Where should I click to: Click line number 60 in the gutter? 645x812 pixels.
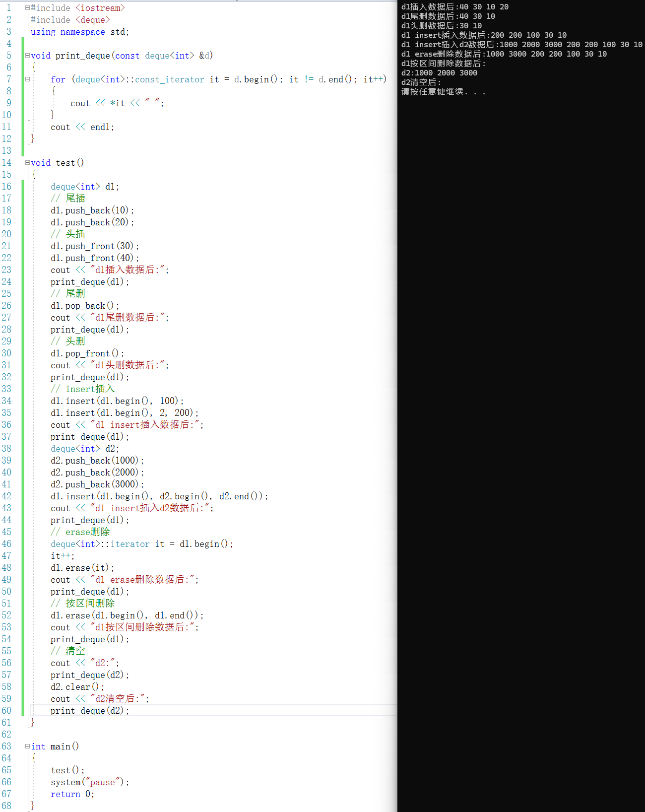click(6, 711)
